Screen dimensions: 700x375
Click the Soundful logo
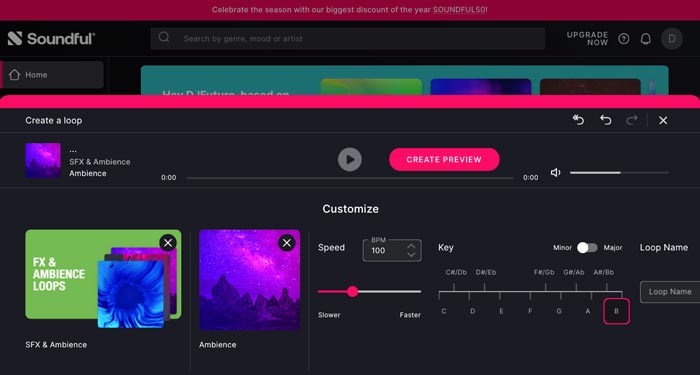(x=51, y=38)
